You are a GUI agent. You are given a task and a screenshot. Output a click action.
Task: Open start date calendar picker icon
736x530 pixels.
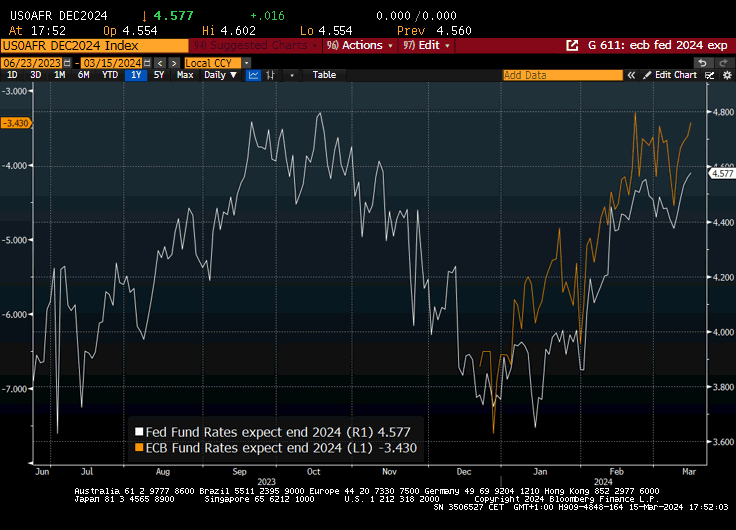point(67,63)
